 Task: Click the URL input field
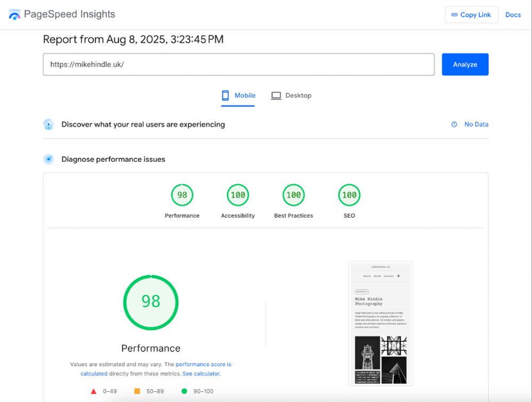pyautogui.click(x=238, y=64)
